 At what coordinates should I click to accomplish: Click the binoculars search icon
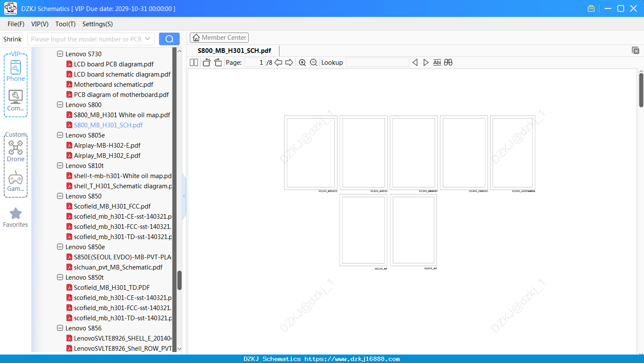point(448,63)
